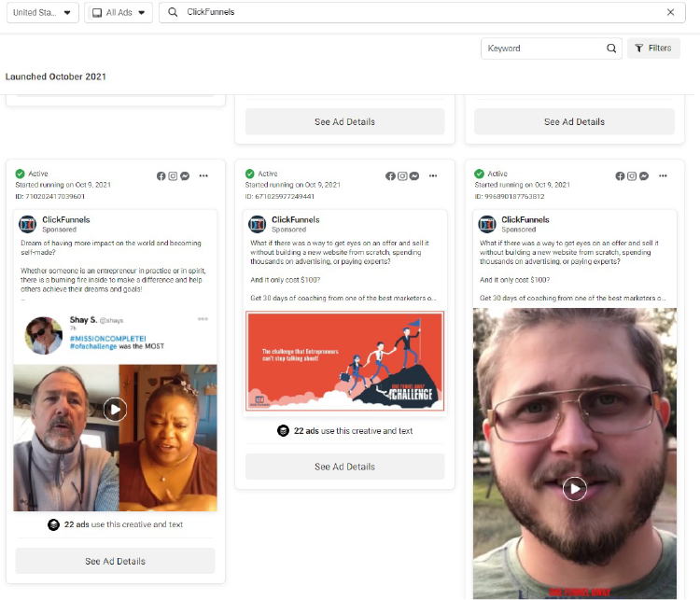
Task: Play the two-person testimonial video
Action: coord(115,410)
